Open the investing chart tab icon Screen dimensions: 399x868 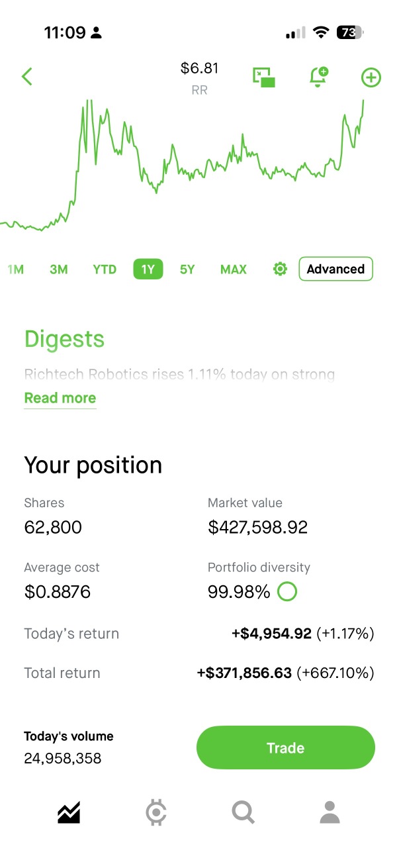tap(69, 812)
